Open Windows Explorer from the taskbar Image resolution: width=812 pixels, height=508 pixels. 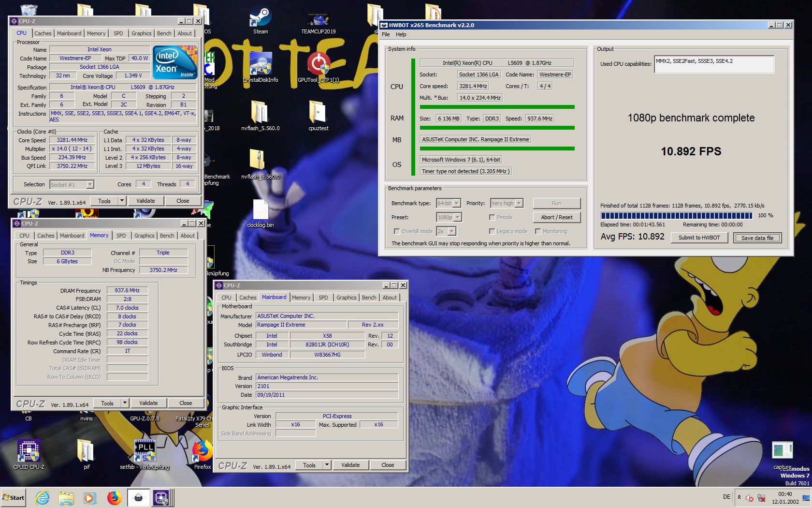click(66, 497)
